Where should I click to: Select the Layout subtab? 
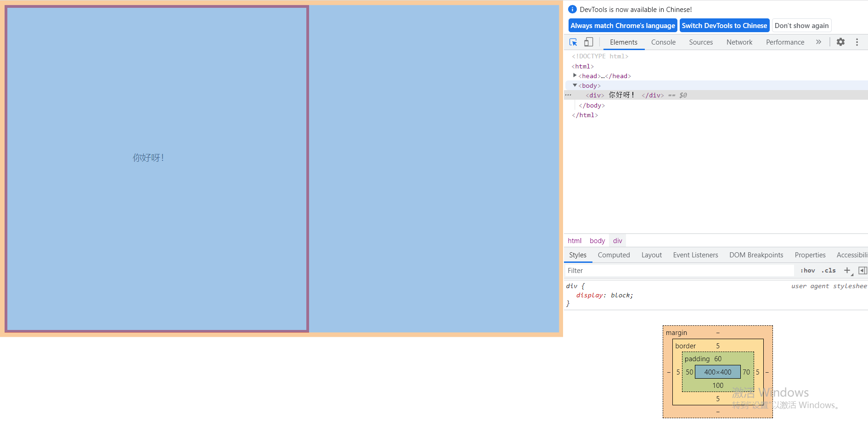click(651, 255)
